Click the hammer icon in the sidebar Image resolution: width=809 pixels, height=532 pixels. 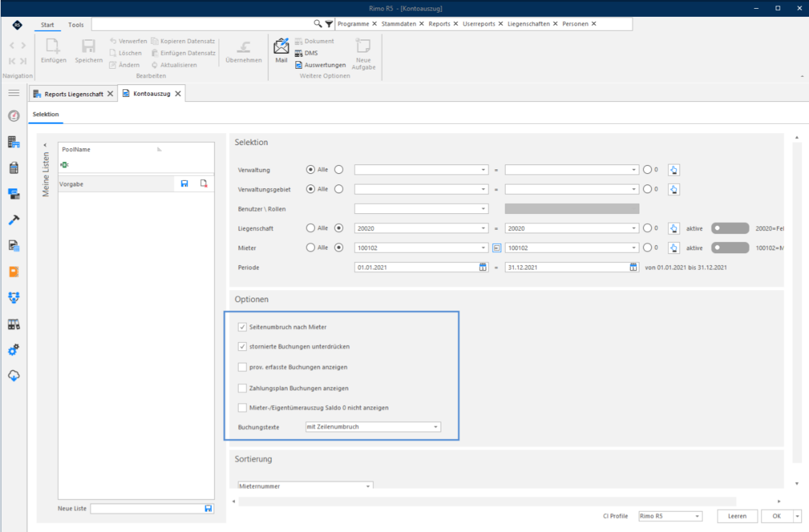[x=14, y=220]
